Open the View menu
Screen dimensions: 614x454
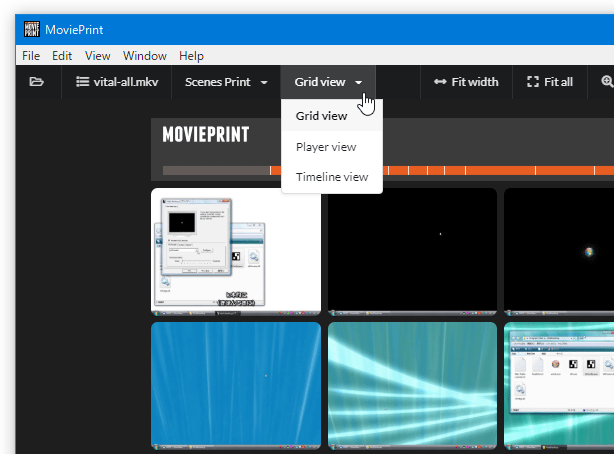[98, 56]
